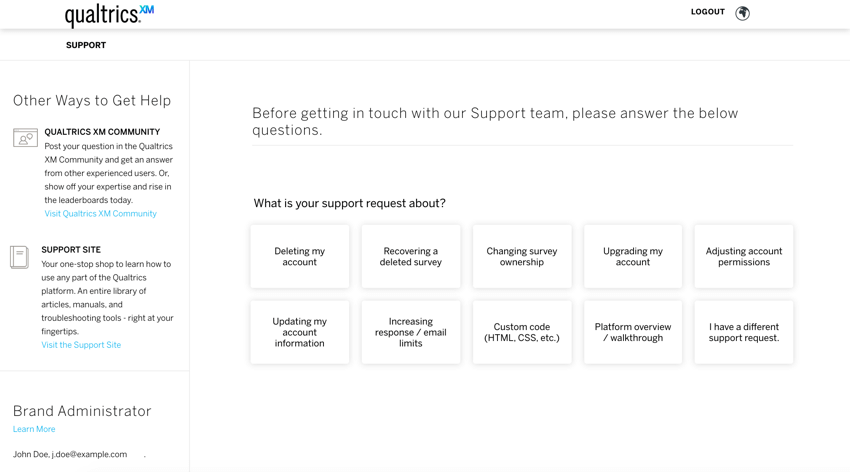Pick Platform overview / walkthrough option
The width and height of the screenshot is (850, 472).
(x=633, y=332)
